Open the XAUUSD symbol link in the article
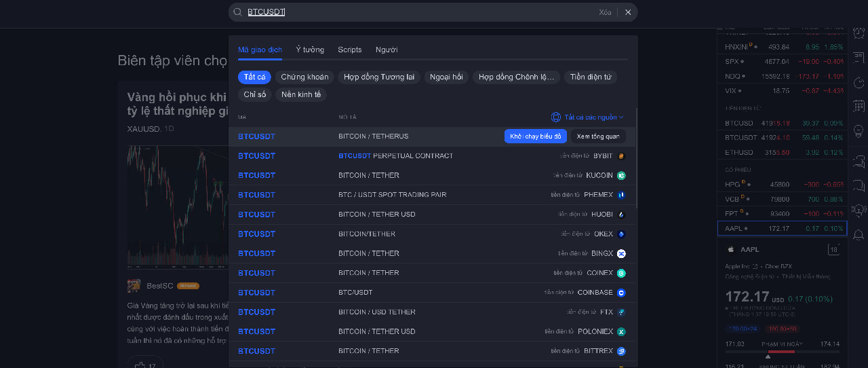The image size is (868, 368). click(144, 128)
